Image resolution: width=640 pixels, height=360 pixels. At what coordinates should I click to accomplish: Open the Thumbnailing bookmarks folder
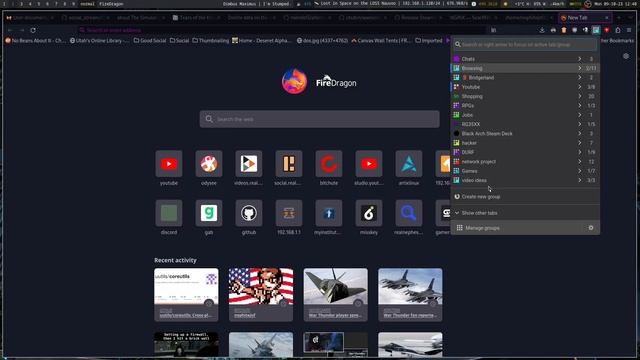click(x=211, y=40)
